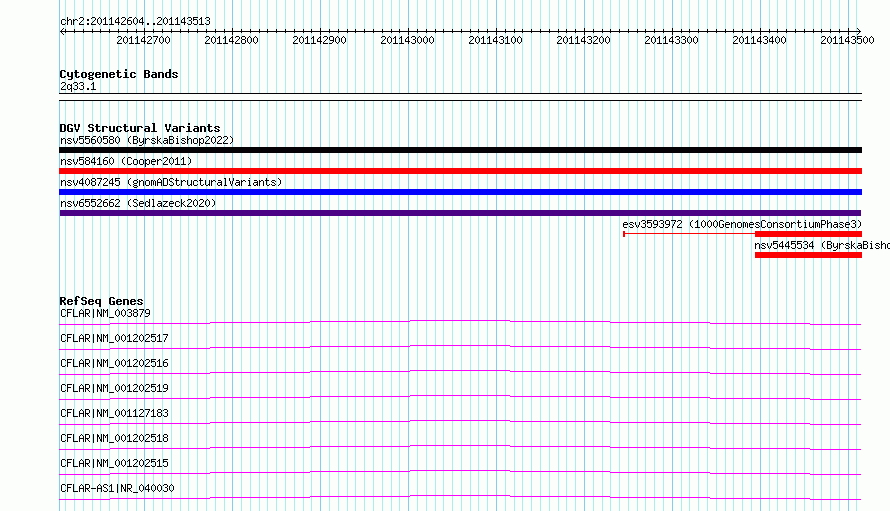The image size is (890, 511).
Task: Open nsv5560580 (ByrskaBishop2022) label
Action: tap(147, 140)
